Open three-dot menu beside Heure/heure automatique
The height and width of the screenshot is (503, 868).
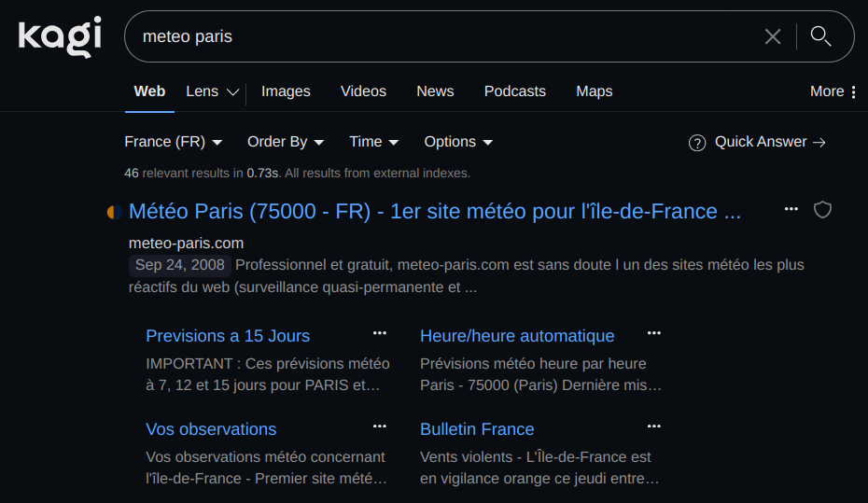[654, 333]
